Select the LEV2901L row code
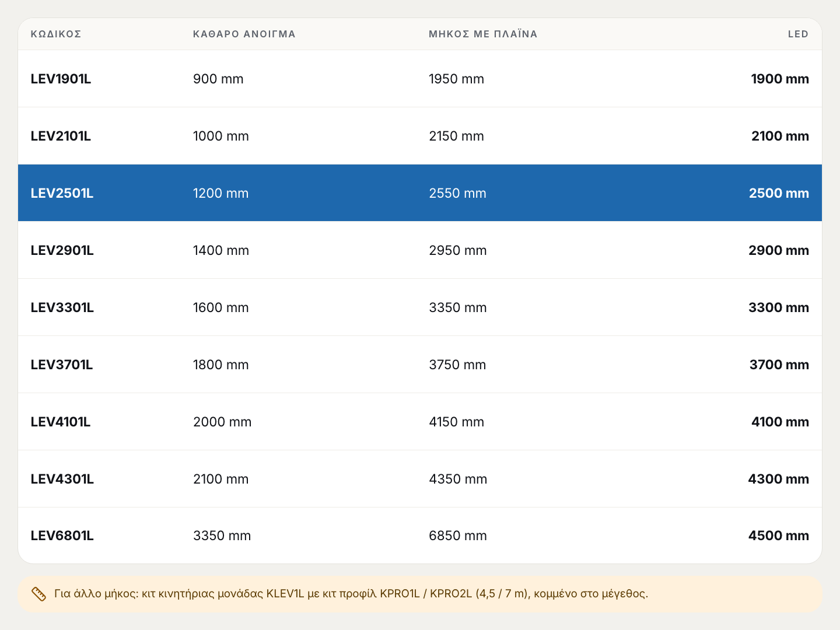The height and width of the screenshot is (630, 840). (x=62, y=250)
